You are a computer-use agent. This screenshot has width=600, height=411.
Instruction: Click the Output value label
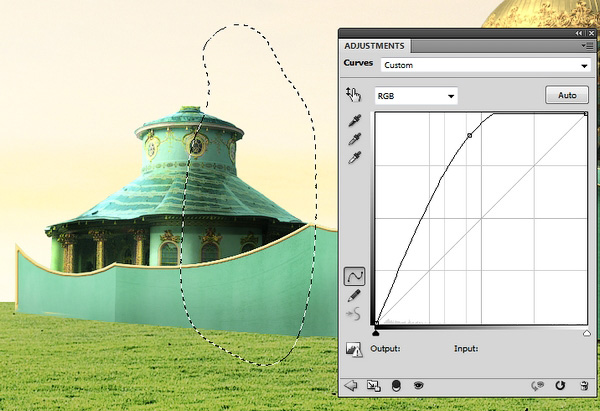tap(385, 349)
